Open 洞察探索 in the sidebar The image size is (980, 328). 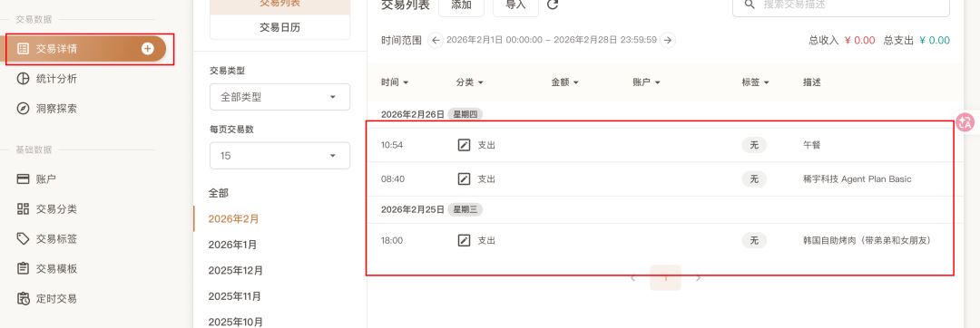(x=57, y=109)
